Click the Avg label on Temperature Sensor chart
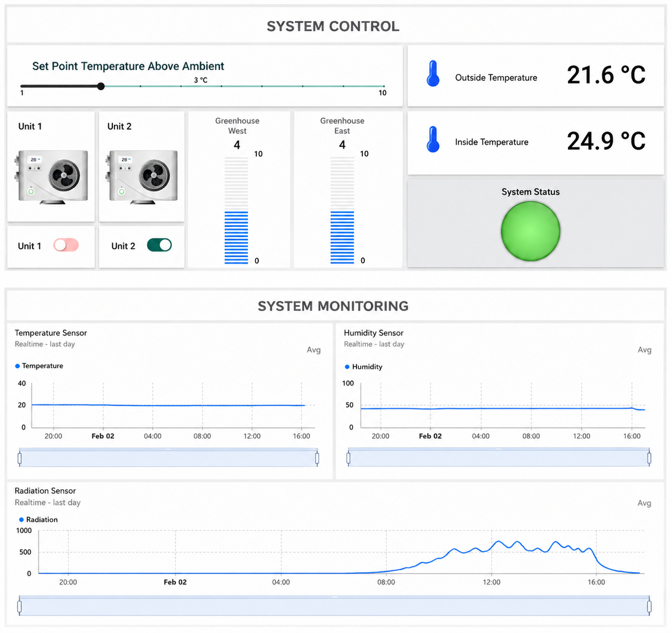 [x=313, y=350]
